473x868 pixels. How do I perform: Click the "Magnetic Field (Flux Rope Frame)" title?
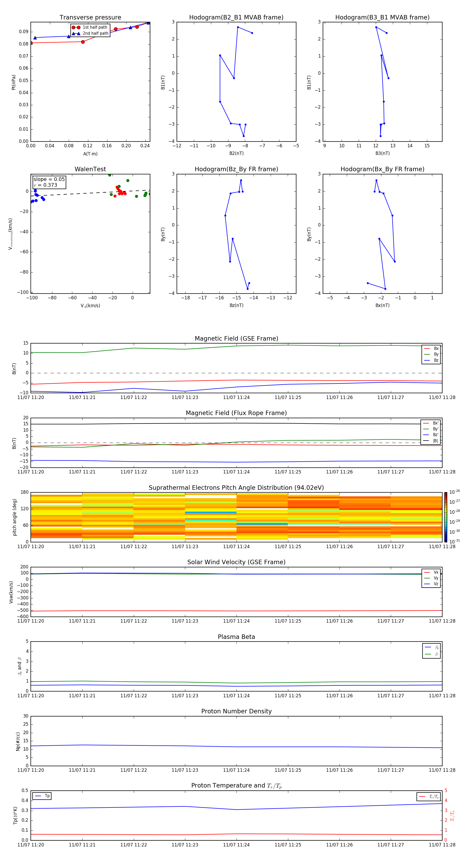tap(236, 413)
